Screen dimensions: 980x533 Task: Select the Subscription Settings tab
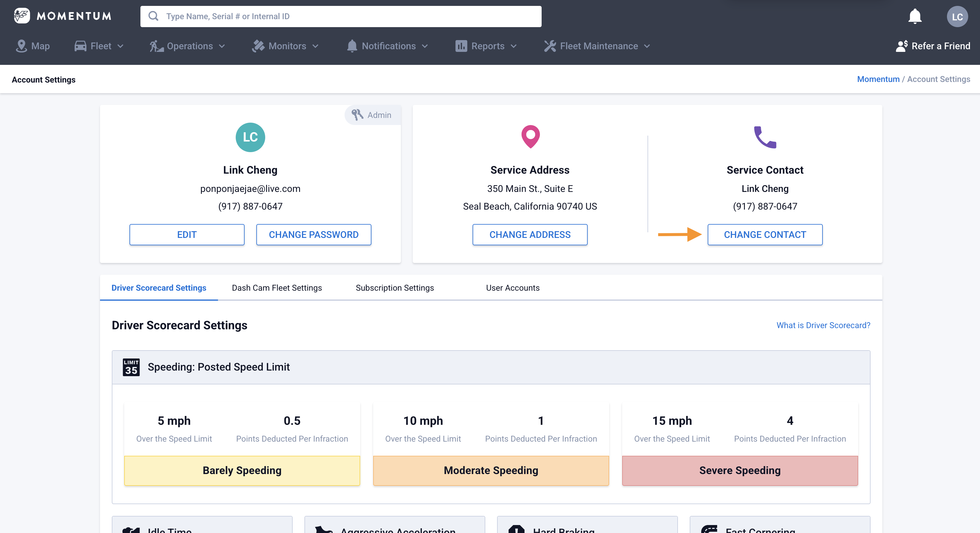point(394,288)
